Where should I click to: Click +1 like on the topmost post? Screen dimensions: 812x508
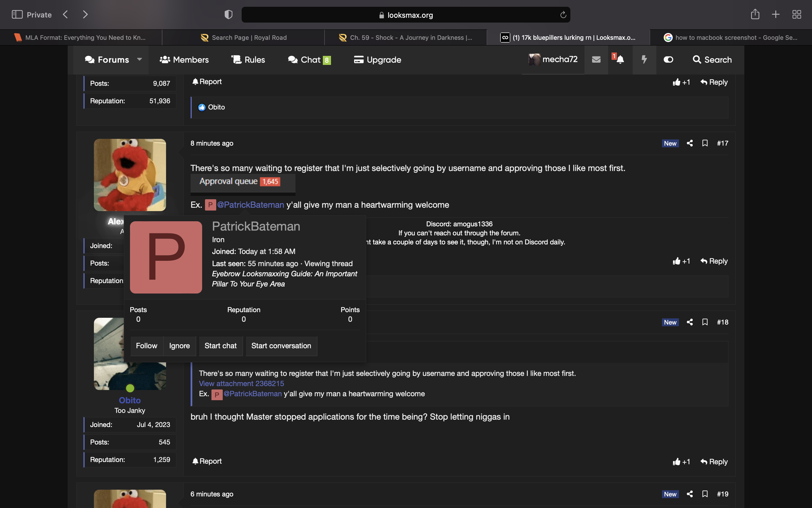coord(681,82)
